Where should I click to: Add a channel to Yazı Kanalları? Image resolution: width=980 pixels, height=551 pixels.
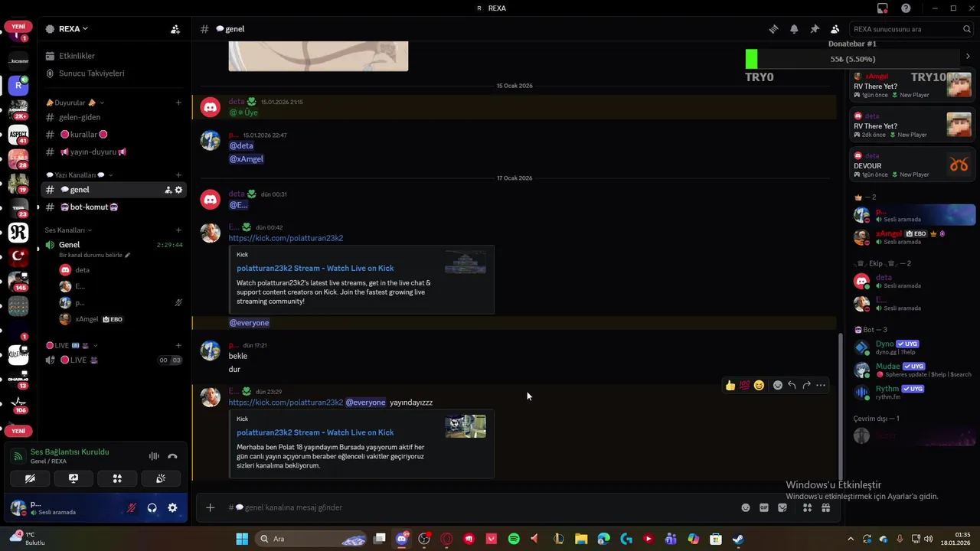click(178, 175)
